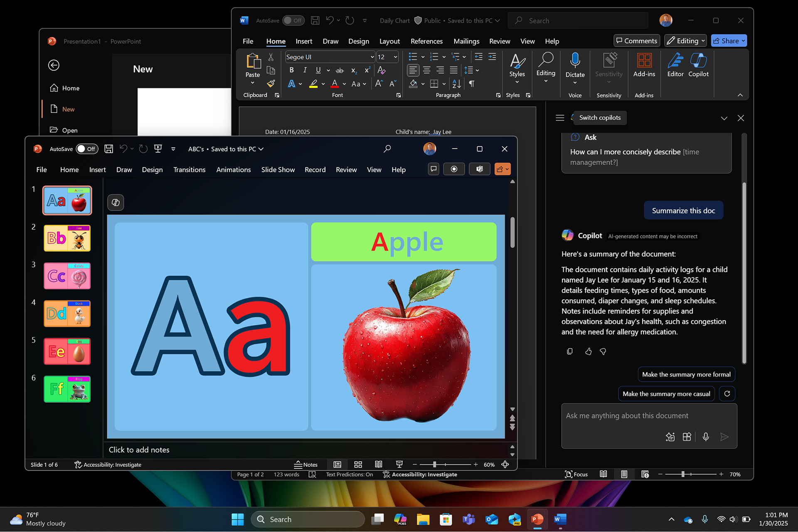Toggle Notes pane in PowerPoint status bar
The image size is (798, 532).
306,464
